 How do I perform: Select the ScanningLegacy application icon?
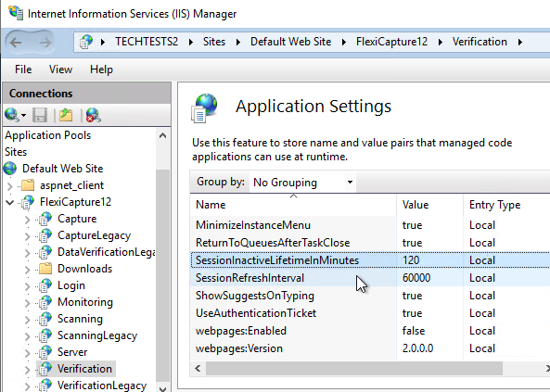coord(45,335)
